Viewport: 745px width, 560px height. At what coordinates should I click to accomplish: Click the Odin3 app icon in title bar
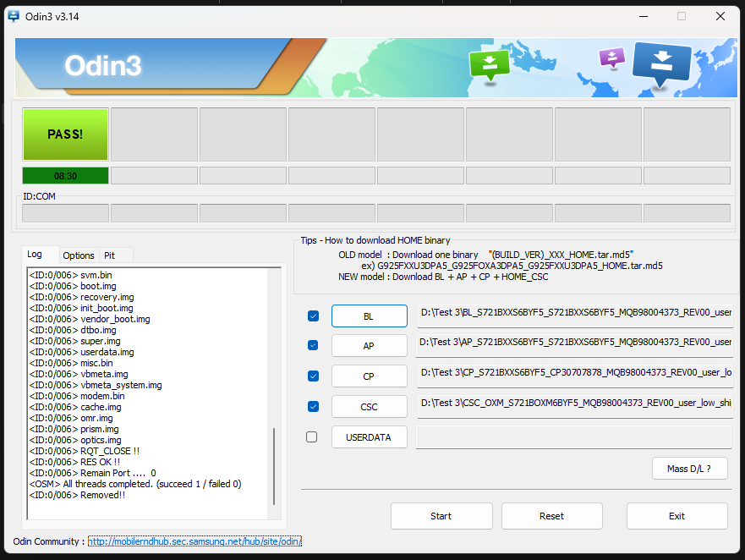(14, 16)
